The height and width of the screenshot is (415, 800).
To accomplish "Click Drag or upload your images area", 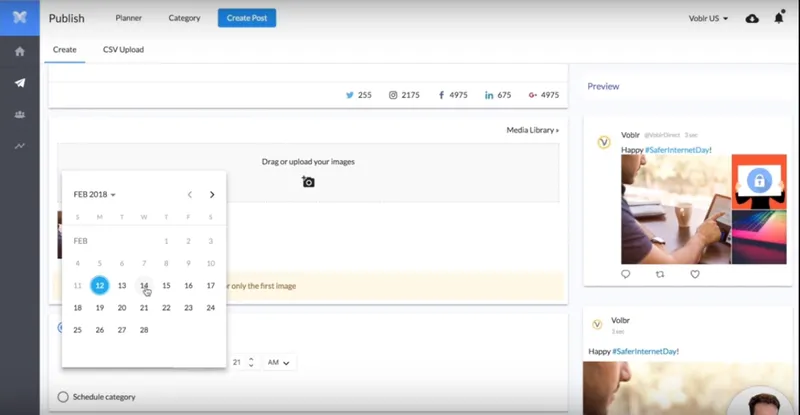I will tap(308, 173).
